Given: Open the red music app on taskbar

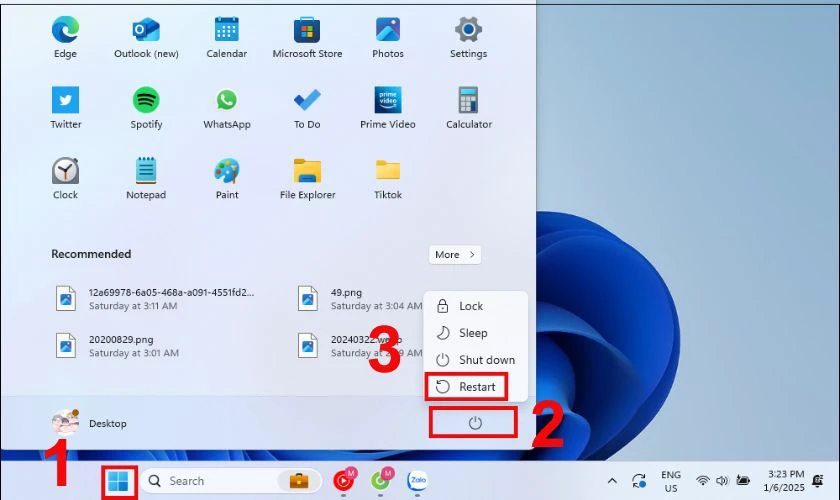Looking at the screenshot, I should tap(344, 480).
